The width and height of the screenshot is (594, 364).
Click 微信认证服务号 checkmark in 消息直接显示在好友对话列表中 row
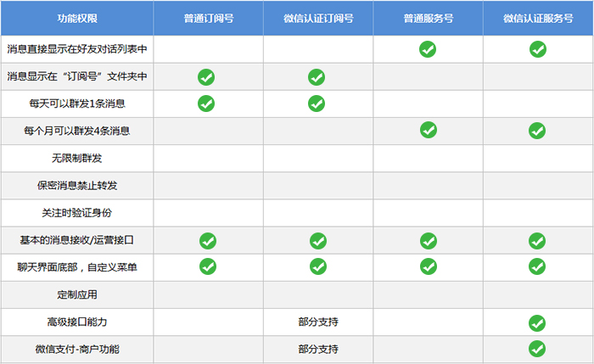(538, 49)
